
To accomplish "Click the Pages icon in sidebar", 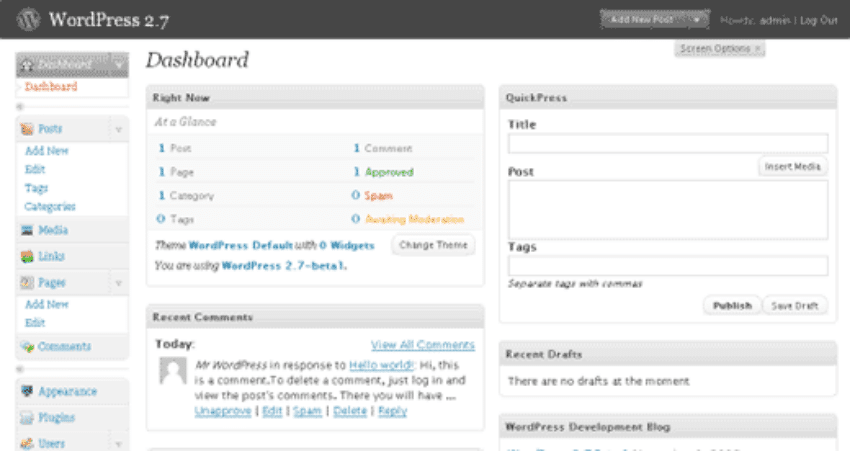I will point(27,282).
